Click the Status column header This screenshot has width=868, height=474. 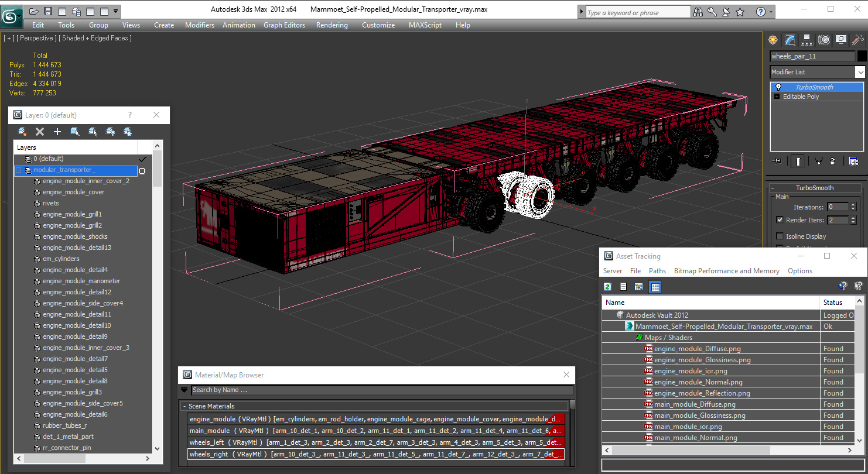point(837,303)
